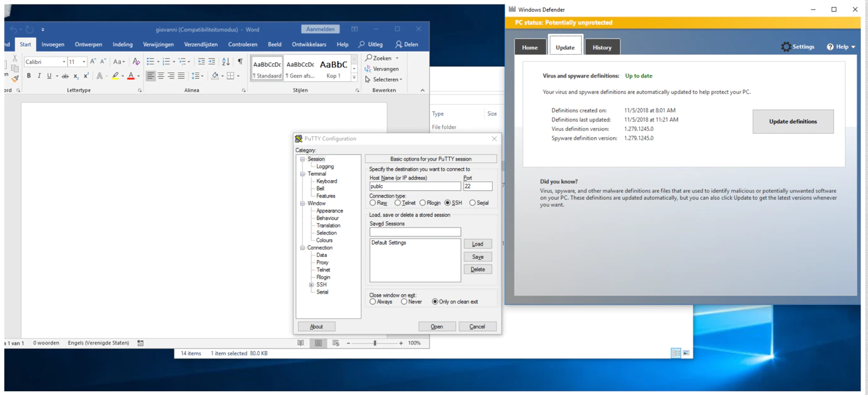Open the Ontwerpen ribbon tab

[x=88, y=45]
